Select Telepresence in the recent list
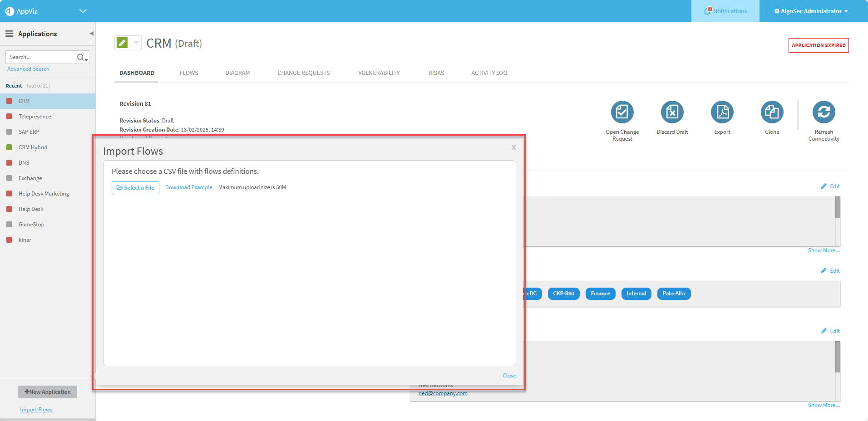868x421 pixels. 35,117
